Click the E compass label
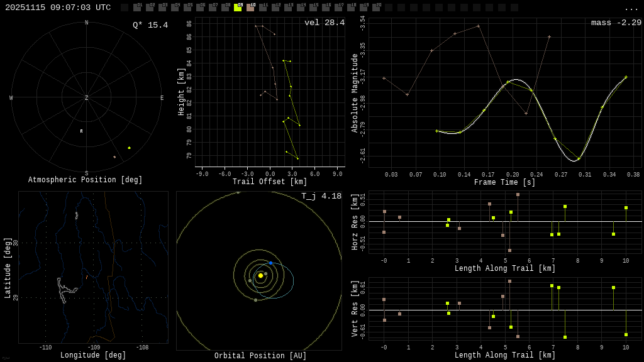This screenshot has width=644, height=362. pyautogui.click(x=162, y=97)
